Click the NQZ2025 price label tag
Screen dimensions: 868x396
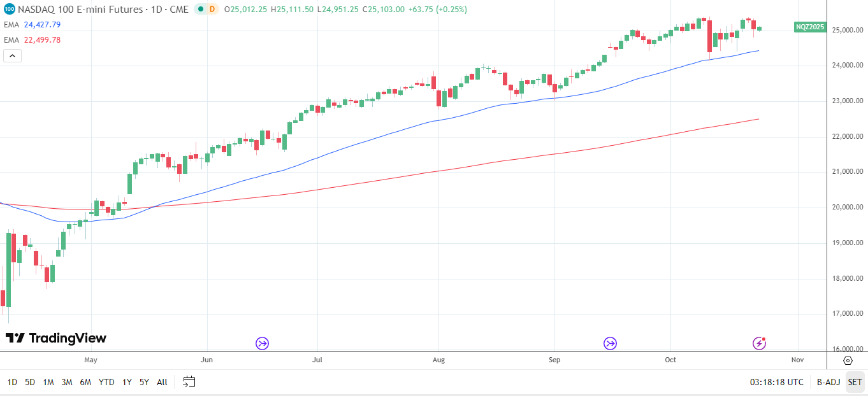[811, 27]
